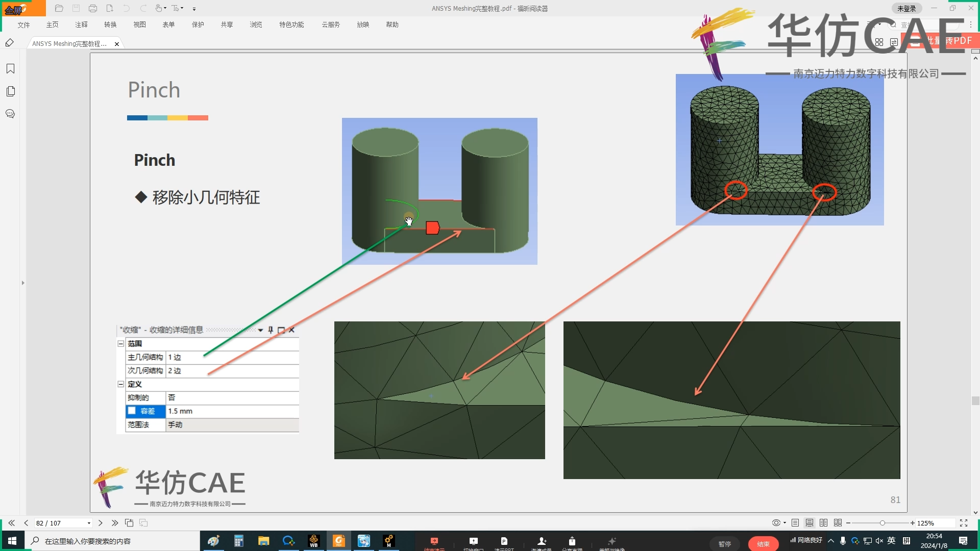This screenshot has height=551, width=980.
Task: Click the zoom level slider
Action: (x=882, y=523)
